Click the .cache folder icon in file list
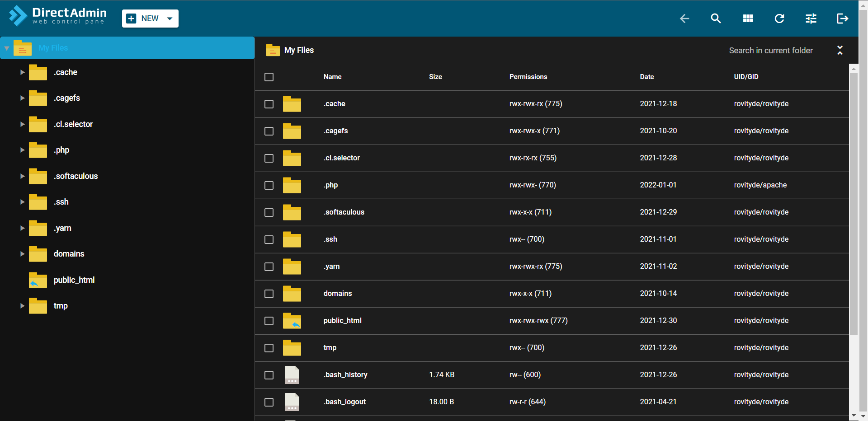 click(x=292, y=104)
